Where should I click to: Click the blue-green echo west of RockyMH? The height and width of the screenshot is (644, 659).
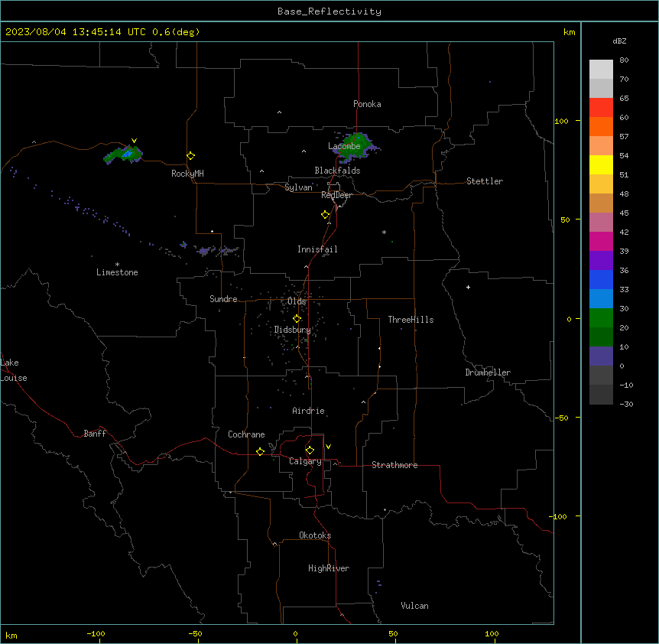click(124, 154)
